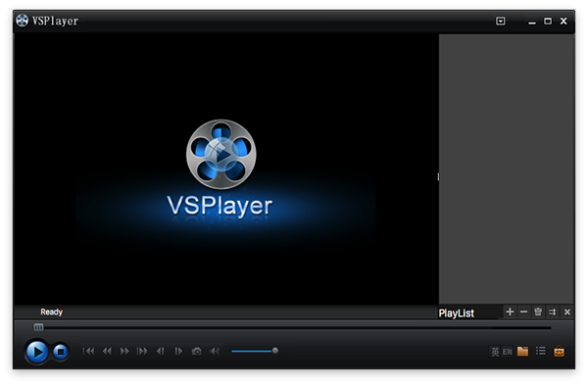Click the blue Play button
This screenshot has width=588, height=385.
pos(36,352)
